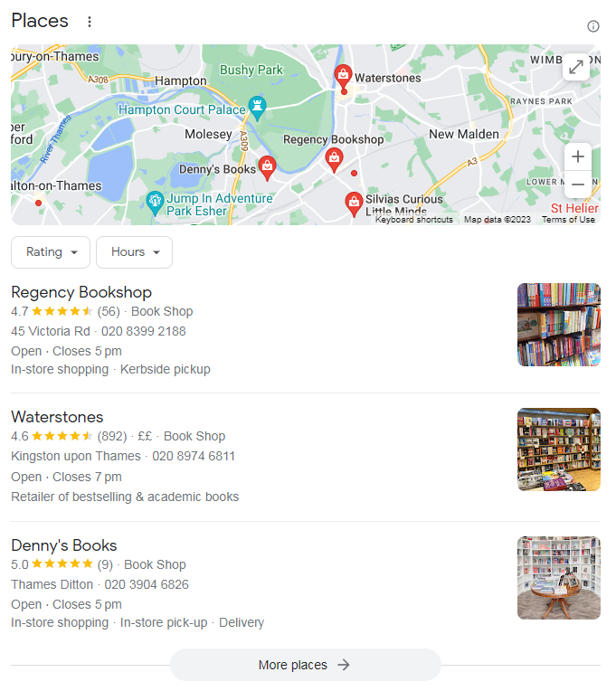This screenshot has width=616, height=691.
Task: Open the Hours filter dropdown
Action: pos(135,252)
